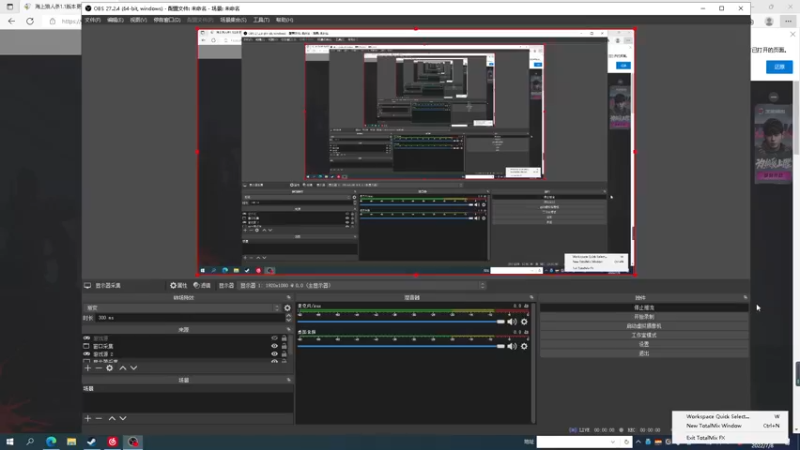Open NetEase Music red taskbar icon
Screen dimensions: 800x450
coord(113,442)
